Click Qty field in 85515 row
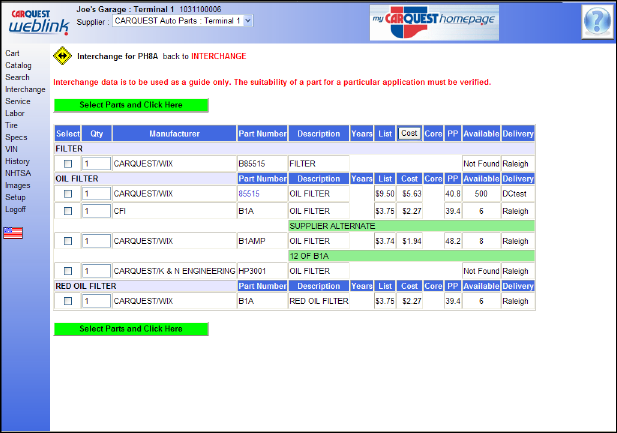 pyautogui.click(x=96, y=194)
